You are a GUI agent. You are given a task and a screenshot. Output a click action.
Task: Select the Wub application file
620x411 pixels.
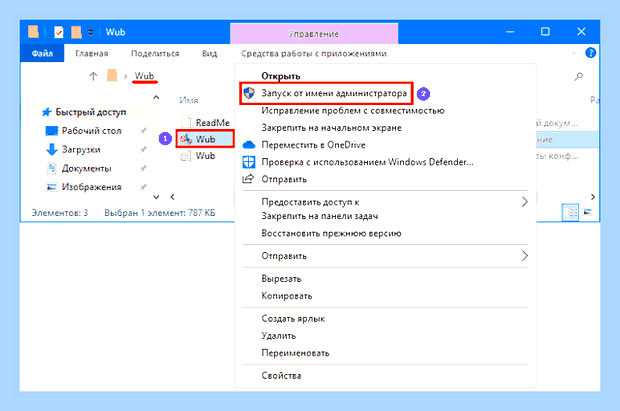pos(206,139)
